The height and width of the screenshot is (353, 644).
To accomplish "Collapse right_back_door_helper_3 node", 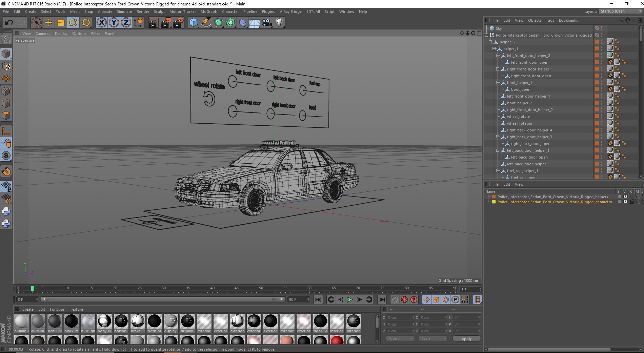I will point(498,137).
